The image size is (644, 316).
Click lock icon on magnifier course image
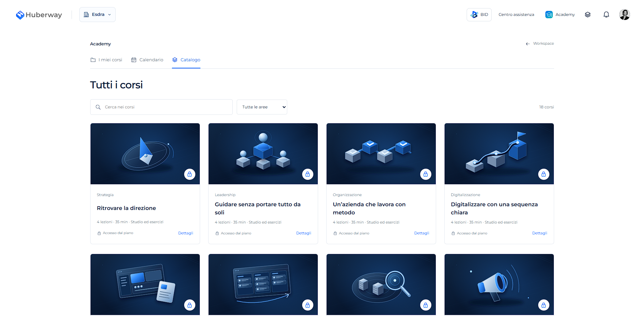click(426, 305)
